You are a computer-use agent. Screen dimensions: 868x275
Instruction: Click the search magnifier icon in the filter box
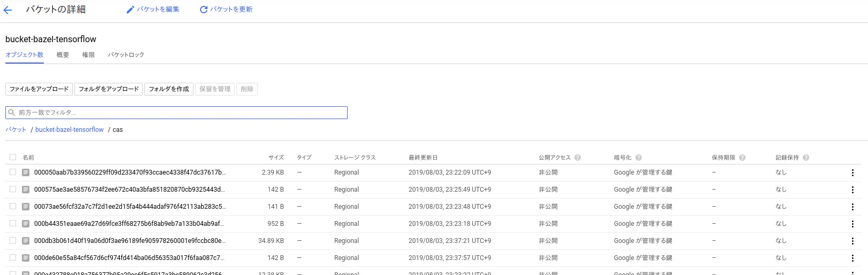pyautogui.click(x=12, y=113)
